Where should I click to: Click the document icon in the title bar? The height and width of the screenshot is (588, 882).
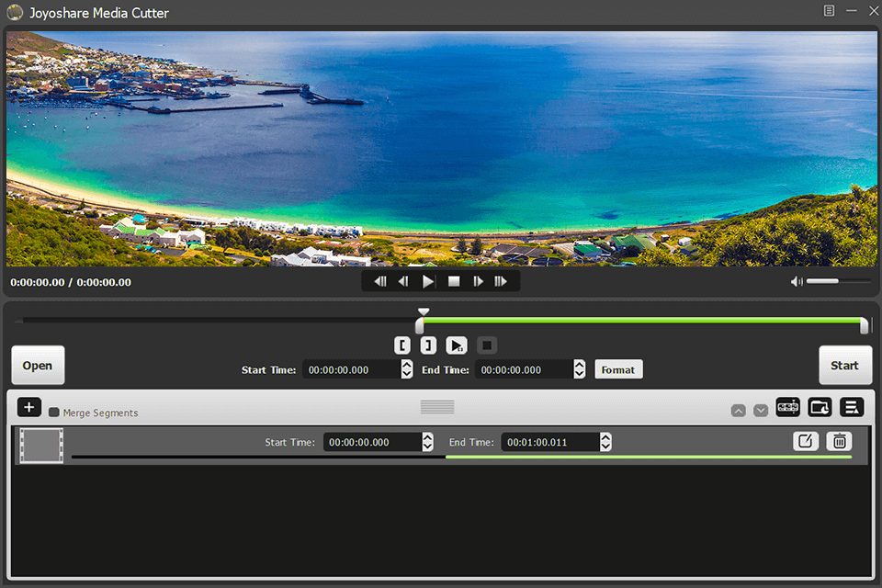(x=830, y=12)
